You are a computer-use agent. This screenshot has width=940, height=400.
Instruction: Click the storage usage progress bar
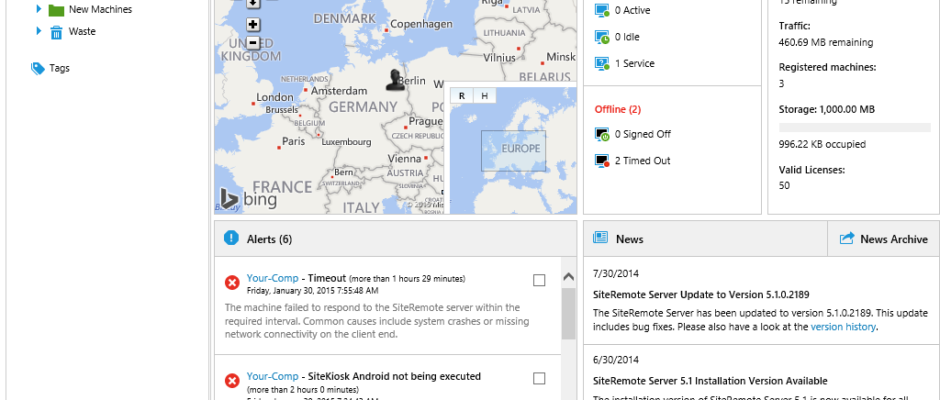(854, 127)
